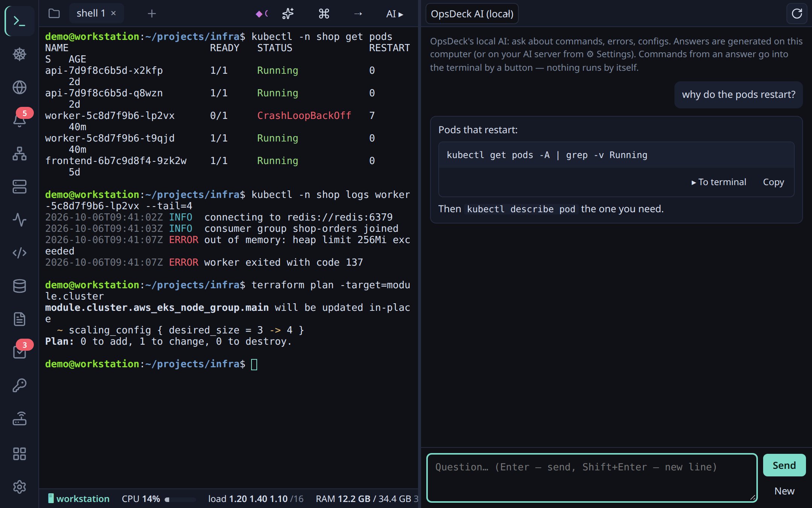Screen dimensions: 812x508
Task: Click load 1.20 1.40 1.10 status entry
Action: pyautogui.click(x=256, y=499)
